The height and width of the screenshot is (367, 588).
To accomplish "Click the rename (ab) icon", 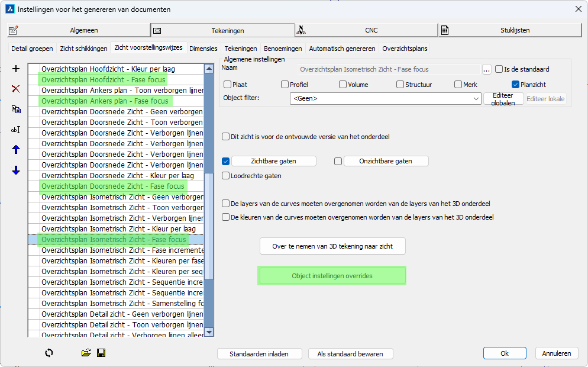I will click(x=16, y=130).
